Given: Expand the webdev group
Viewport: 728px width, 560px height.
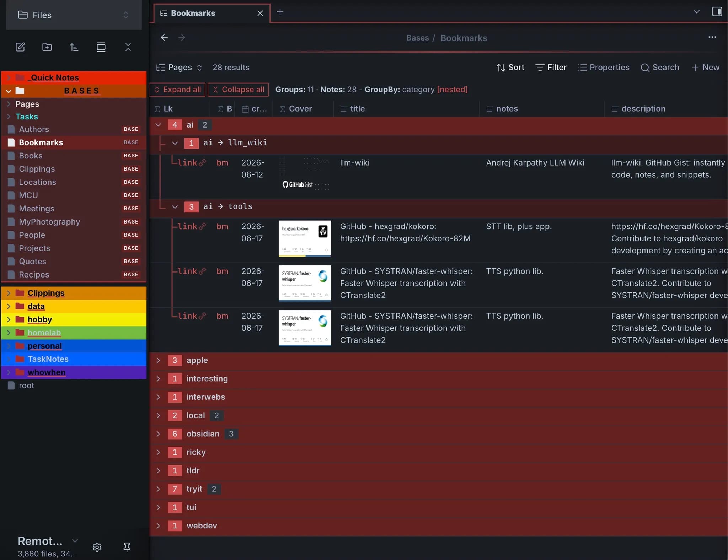Looking at the screenshot, I should coord(159,526).
